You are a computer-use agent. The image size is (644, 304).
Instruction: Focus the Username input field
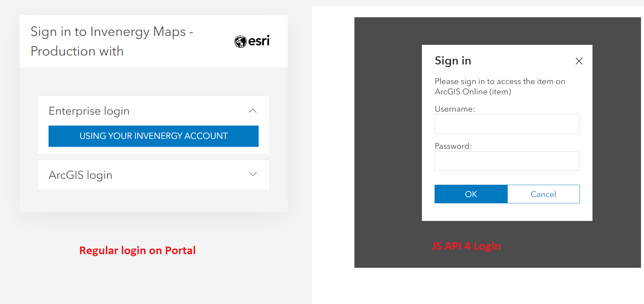pos(507,124)
